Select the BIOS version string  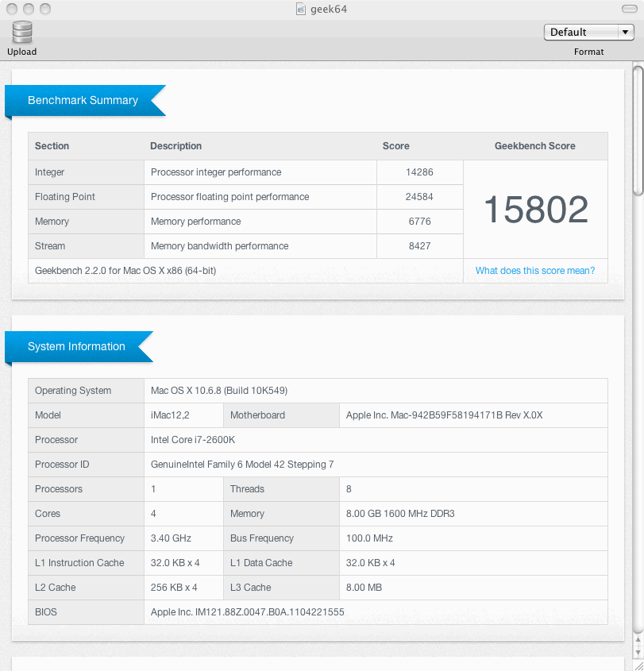(247, 612)
